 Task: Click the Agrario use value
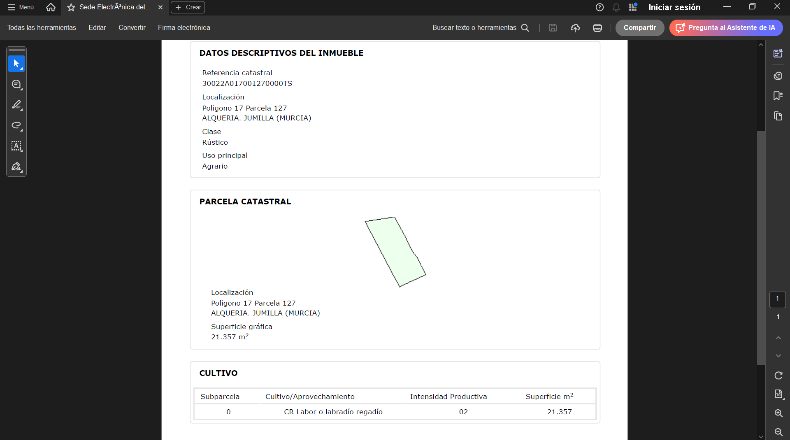(x=215, y=166)
